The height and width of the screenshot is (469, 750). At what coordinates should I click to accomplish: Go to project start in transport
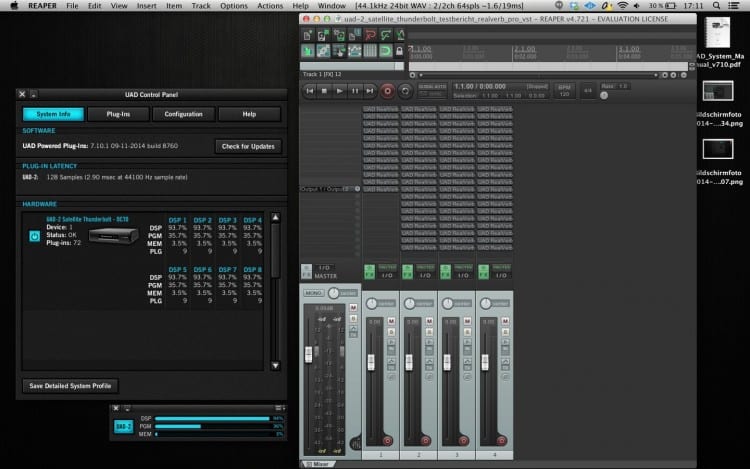point(309,91)
